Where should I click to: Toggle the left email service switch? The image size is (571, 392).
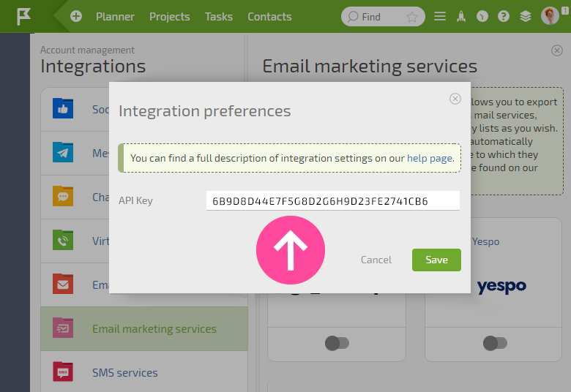coord(337,343)
